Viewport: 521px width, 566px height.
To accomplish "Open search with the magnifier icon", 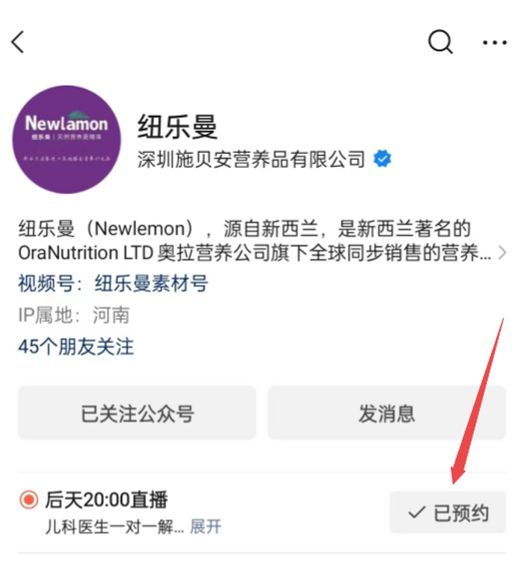I will (x=440, y=42).
